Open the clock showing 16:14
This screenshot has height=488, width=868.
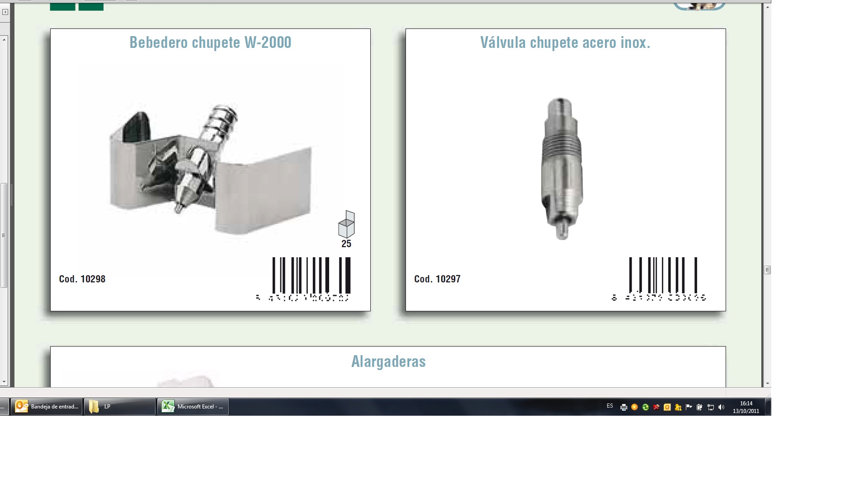[746, 407]
